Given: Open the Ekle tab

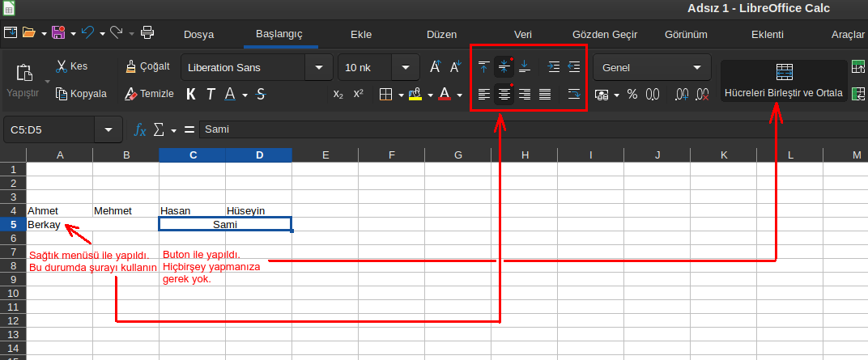Looking at the screenshot, I should pyautogui.click(x=360, y=35).
